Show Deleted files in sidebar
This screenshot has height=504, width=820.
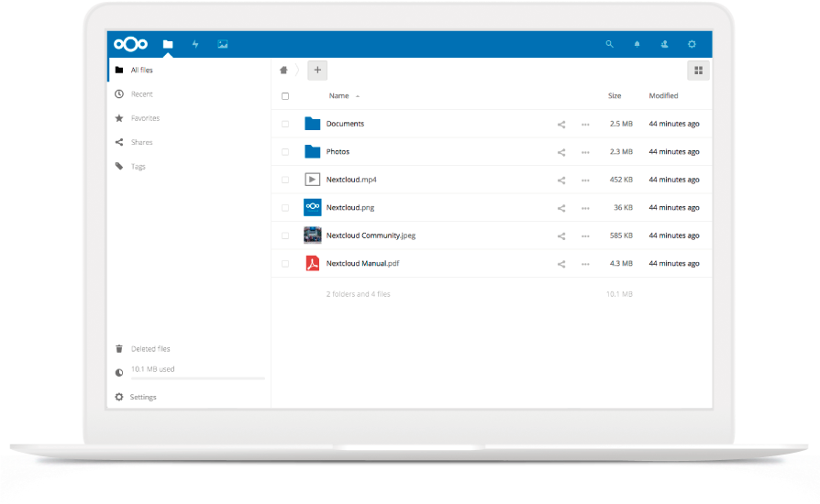[x=150, y=349]
